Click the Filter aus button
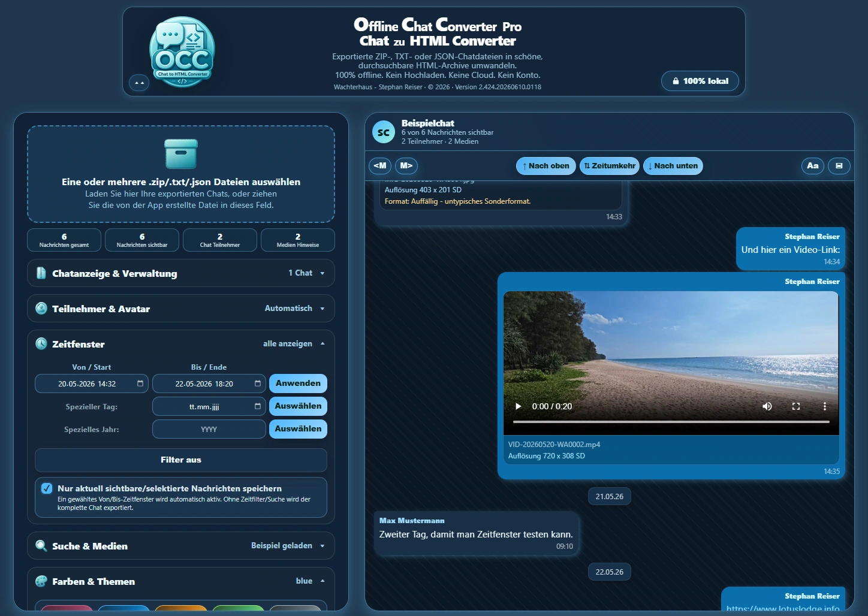Viewport: 868px width, 616px height. tap(181, 460)
